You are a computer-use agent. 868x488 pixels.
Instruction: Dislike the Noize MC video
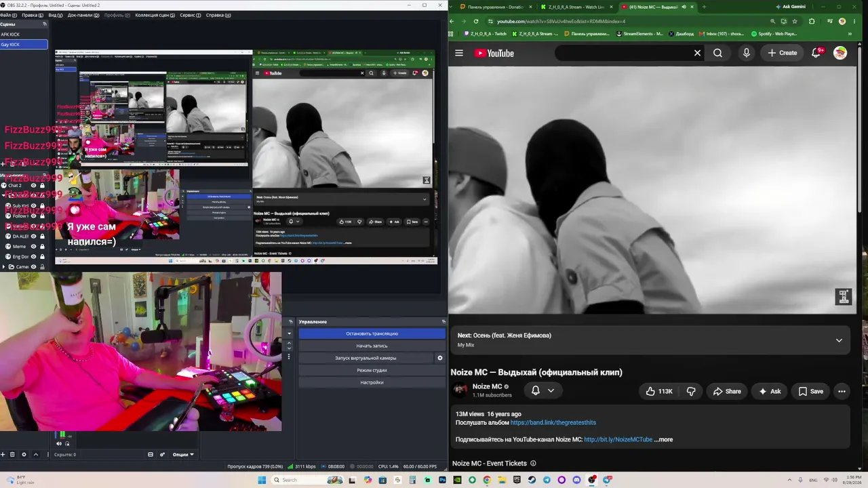691,391
